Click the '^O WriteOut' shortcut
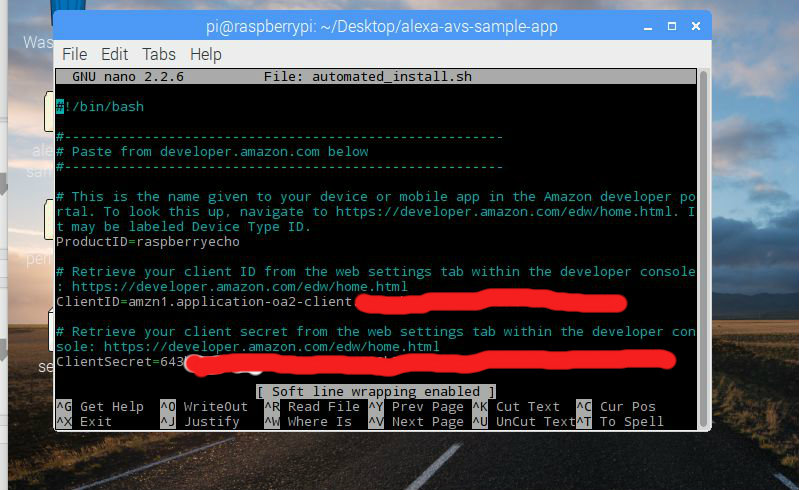The image size is (799, 490). [x=204, y=406]
